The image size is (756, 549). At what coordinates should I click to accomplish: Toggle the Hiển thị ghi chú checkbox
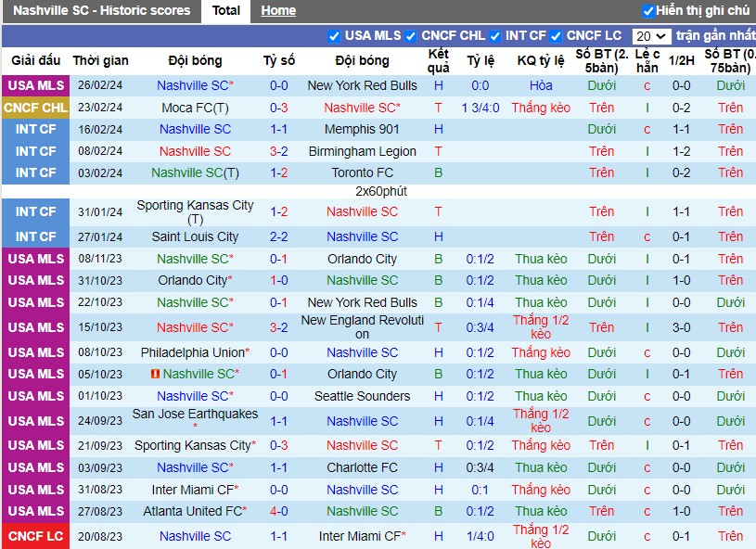(648, 10)
